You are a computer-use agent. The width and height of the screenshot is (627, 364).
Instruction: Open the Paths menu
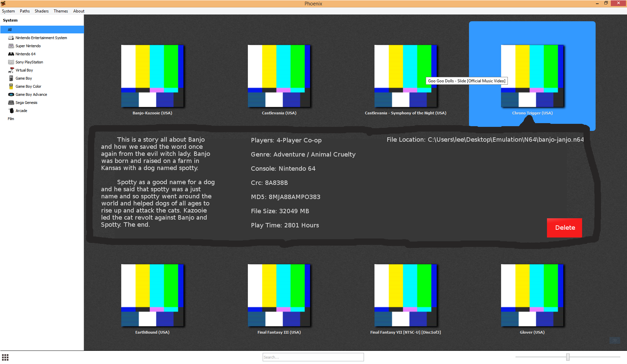tap(25, 11)
